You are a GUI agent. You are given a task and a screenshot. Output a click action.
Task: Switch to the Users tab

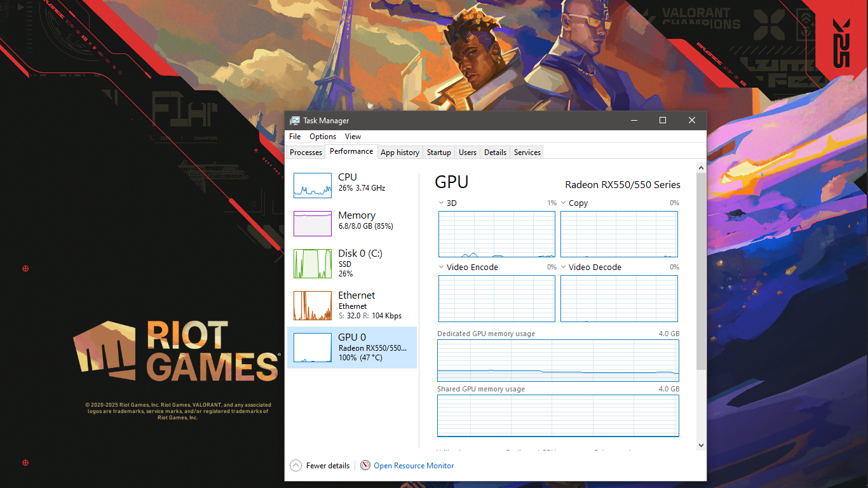(x=468, y=152)
